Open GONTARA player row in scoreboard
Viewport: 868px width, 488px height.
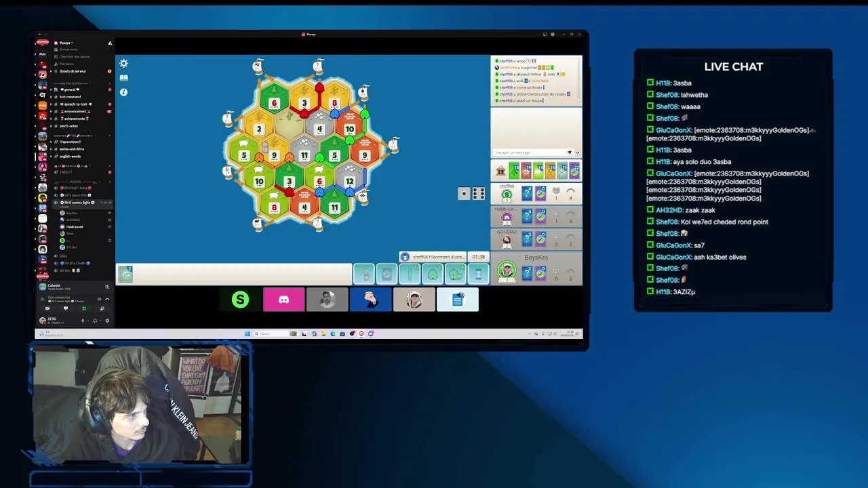tap(536, 239)
